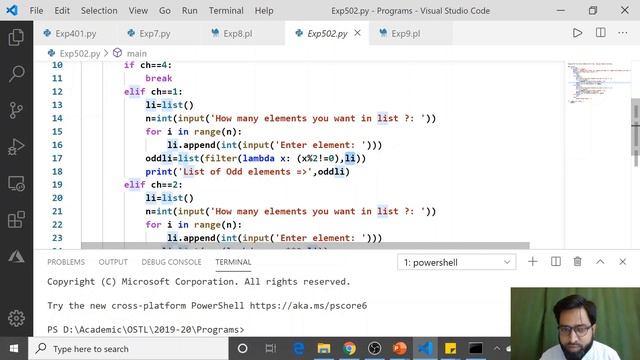Open the Azure view in activity bar
Image resolution: width=640 pixels, height=360 pixels.
[x=16, y=256]
